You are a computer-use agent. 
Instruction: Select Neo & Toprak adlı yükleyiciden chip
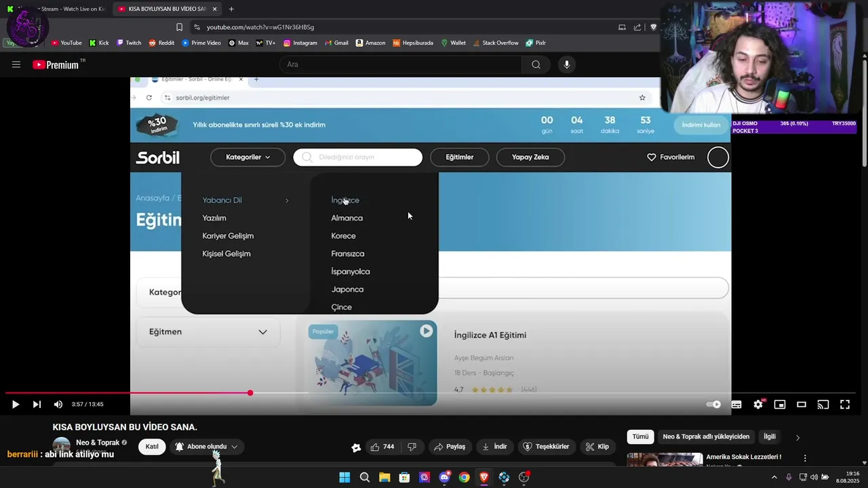(706, 437)
